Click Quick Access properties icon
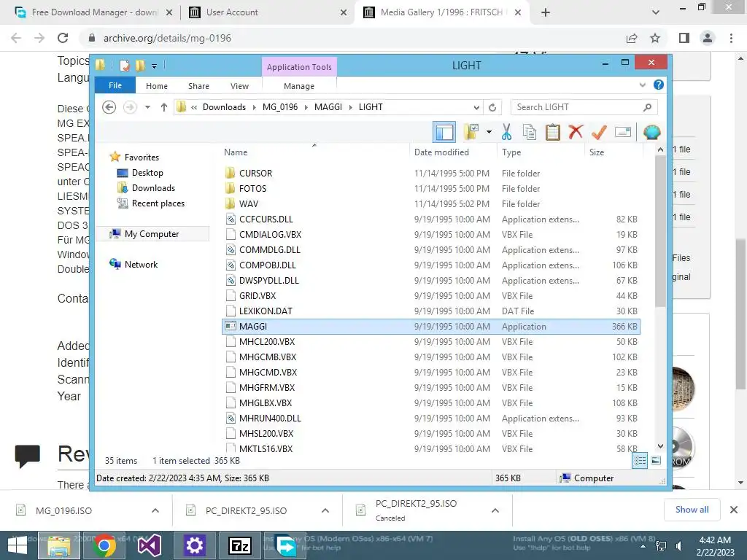This screenshot has height=560, width=747. tap(124, 66)
